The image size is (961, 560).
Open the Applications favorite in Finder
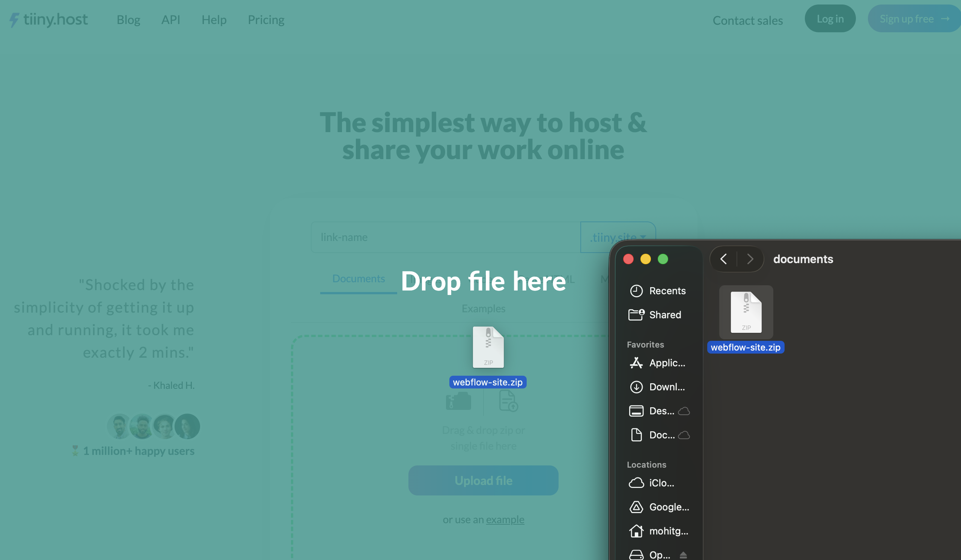click(x=667, y=363)
